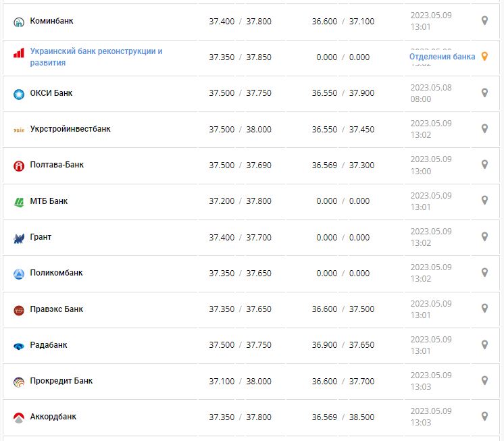Viewport: 504px width, 441px height.
Task: Click the Грант bank name
Action: click(41, 237)
